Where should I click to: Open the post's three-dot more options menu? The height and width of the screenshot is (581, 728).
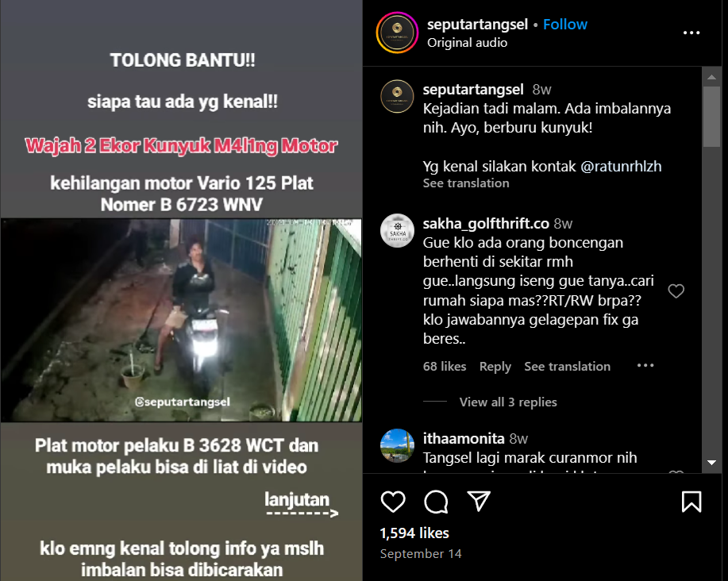point(691,33)
